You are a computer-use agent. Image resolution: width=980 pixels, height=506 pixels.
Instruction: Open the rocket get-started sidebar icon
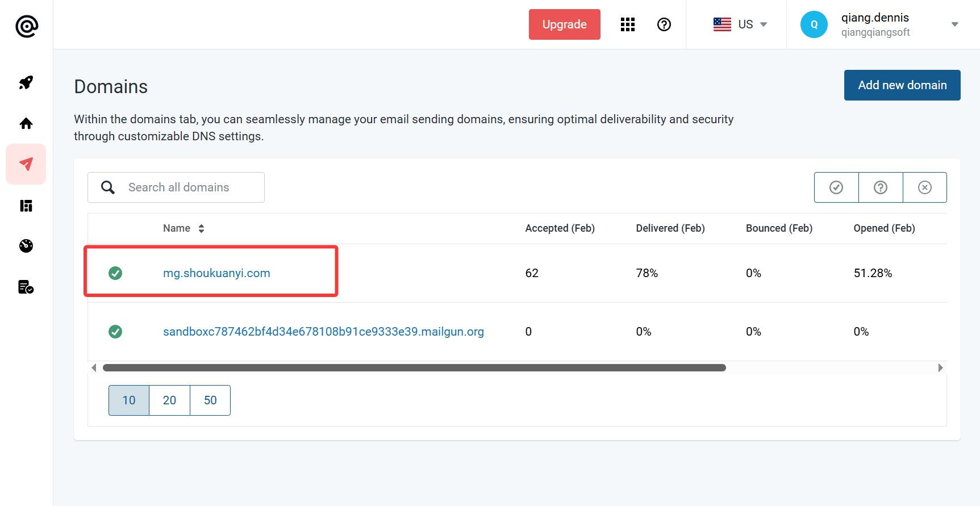[26, 83]
